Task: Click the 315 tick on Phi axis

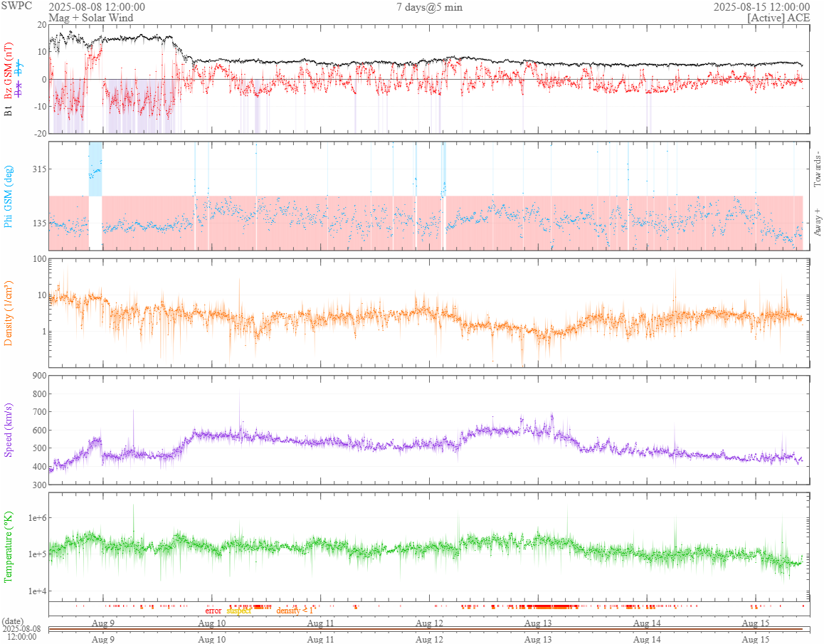Action: (39, 169)
